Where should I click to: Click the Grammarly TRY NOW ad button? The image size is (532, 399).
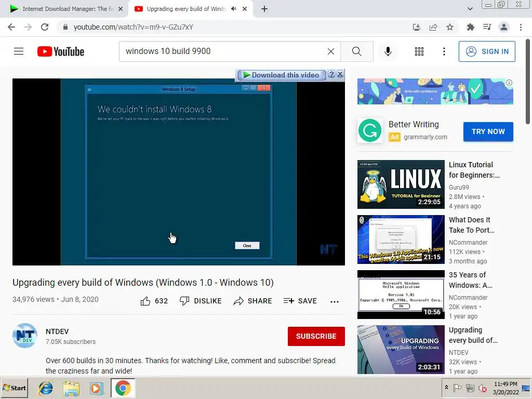(488, 131)
